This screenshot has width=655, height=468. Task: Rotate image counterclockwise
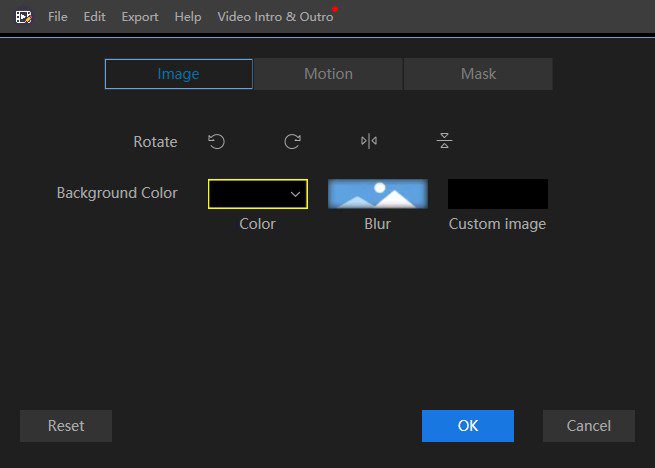(216, 142)
